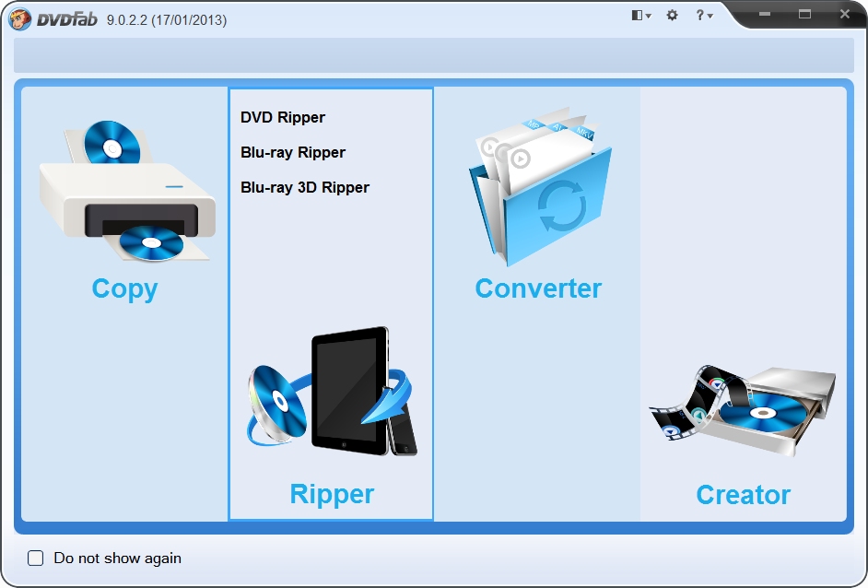Click the Creator film and disc drive icon
The height and width of the screenshot is (588, 868).
(x=743, y=410)
